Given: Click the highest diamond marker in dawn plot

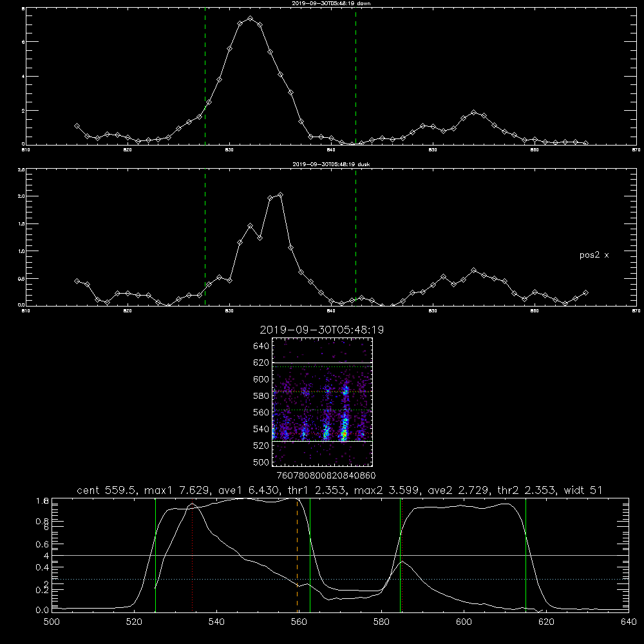Looking at the screenshot, I should 250,19.
